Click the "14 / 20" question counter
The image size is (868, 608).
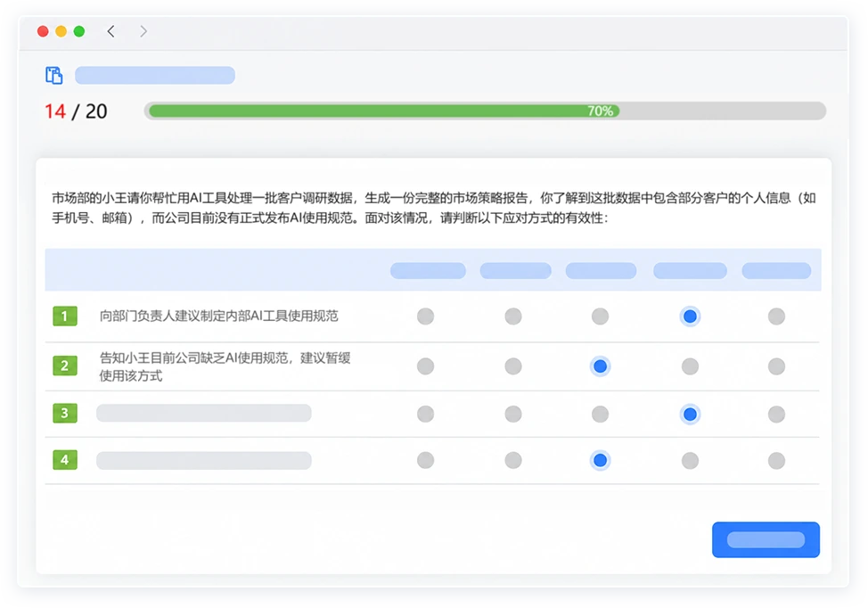[x=76, y=111]
